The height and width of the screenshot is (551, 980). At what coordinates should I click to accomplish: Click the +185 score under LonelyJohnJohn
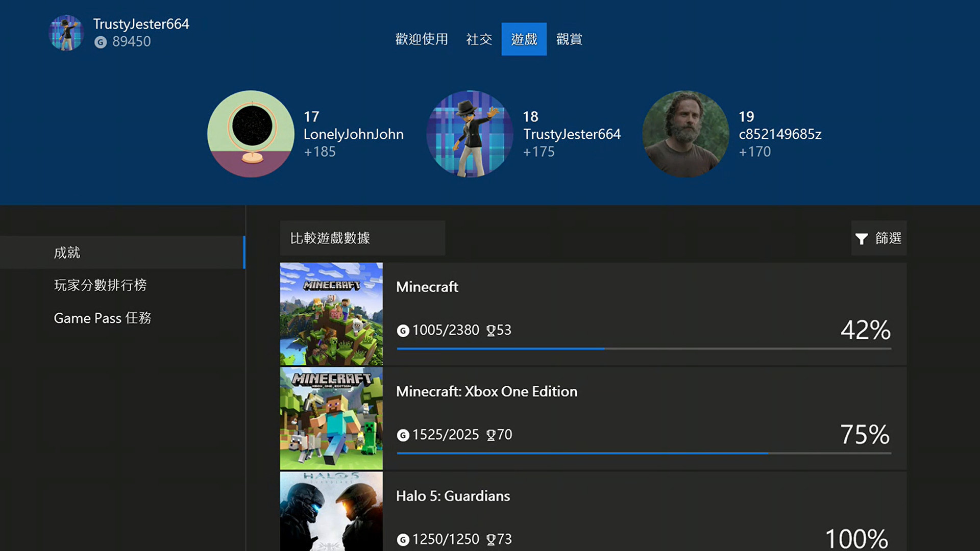(x=320, y=152)
